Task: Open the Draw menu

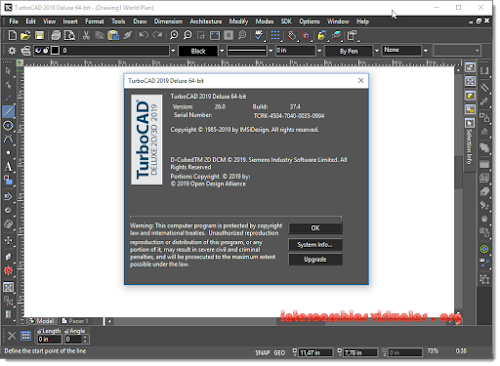Action: tap(140, 21)
